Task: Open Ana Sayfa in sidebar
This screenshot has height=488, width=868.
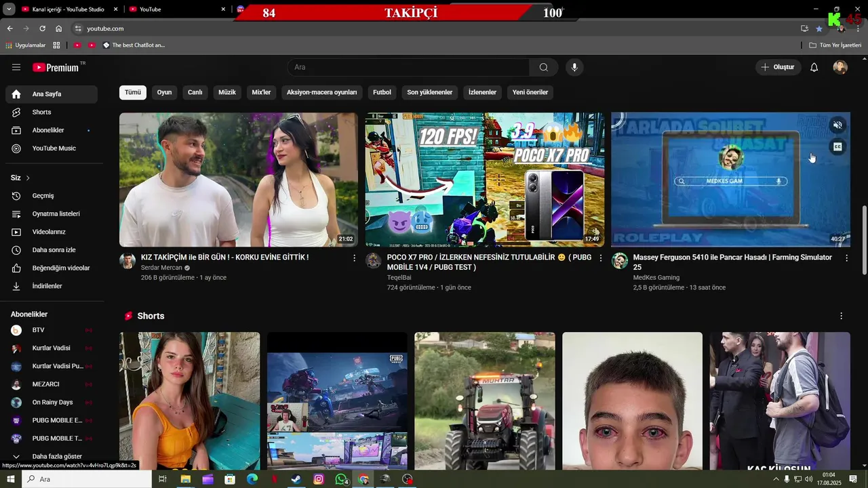Action: point(52,94)
